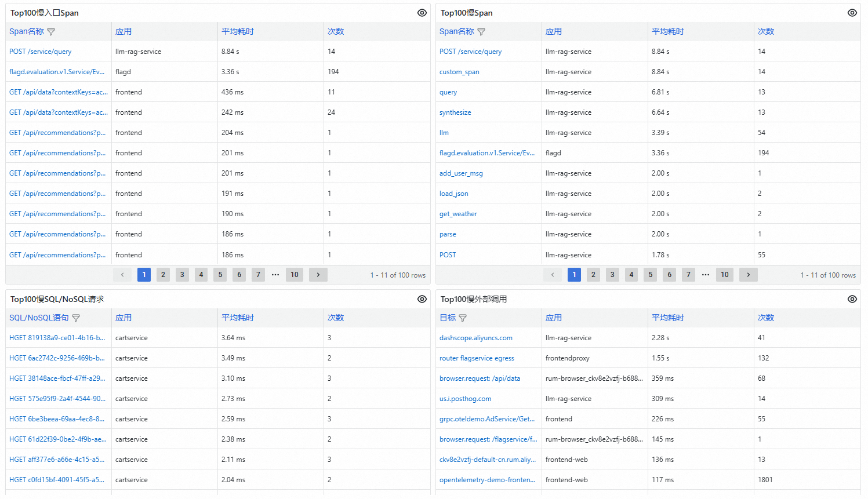Image resolution: width=868 pixels, height=499 pixels.
Task: Open HGET 819138a9-ce01-4b16 statement link
Action: pos(57,338)
